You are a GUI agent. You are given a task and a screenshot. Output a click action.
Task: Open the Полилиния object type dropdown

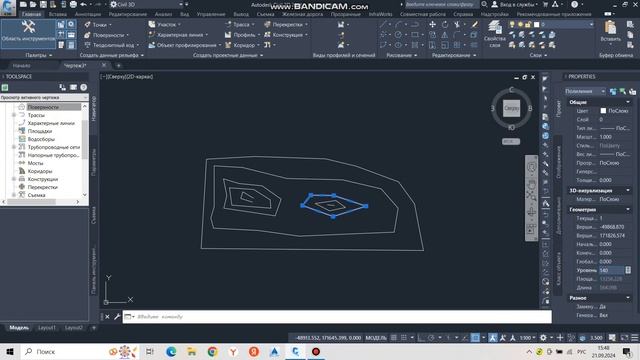pyautogui.click(x=585, y=91)
